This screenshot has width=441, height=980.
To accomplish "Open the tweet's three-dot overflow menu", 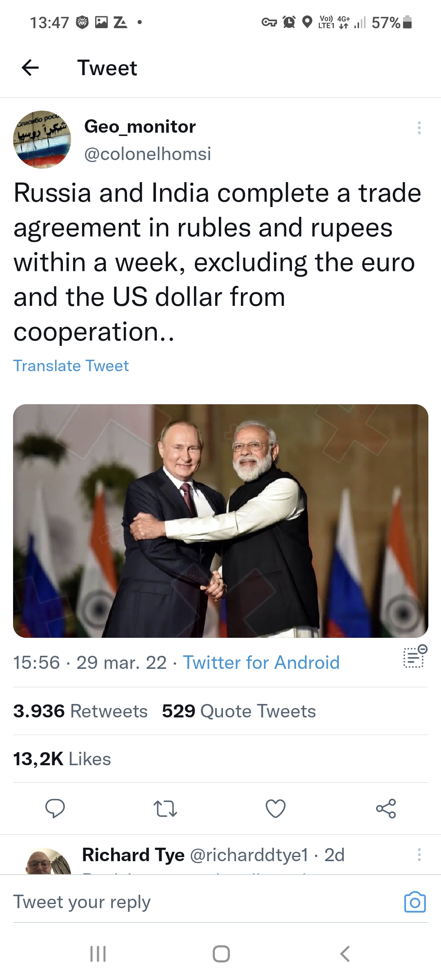I will [419, 128].
